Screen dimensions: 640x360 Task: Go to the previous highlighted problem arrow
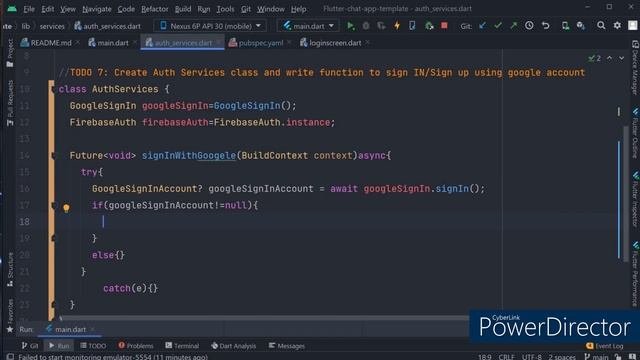tap(609, 58)
